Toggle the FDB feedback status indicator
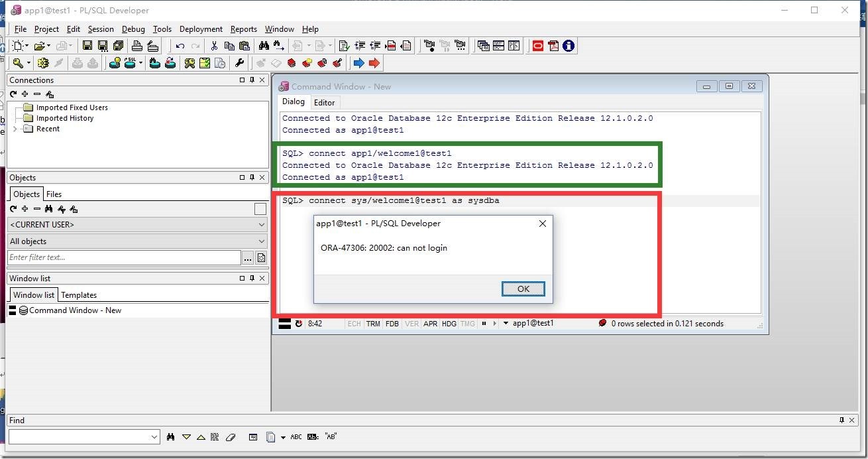This screenshot has height=459, width=868. [x=392, y=324]
